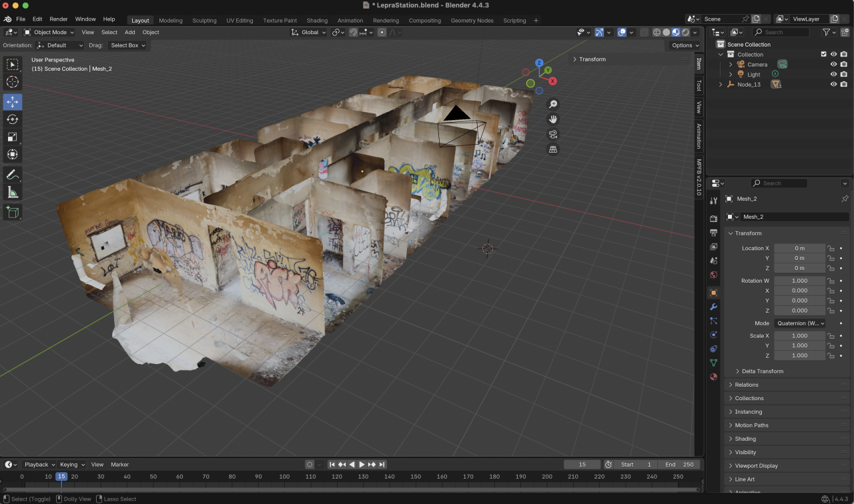The width and height of the screenshot is (854, 504).
Task: Select the Rotate tool in the toolbar
Action: pos(13,119)
